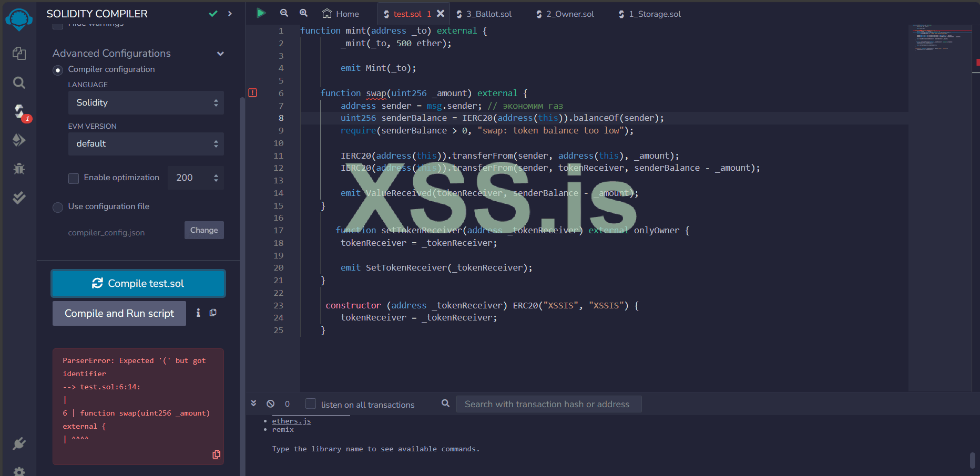980x476 pixels.
Task: Open the Solidity static analysis checkmark icon
Action: coord(19,198)
